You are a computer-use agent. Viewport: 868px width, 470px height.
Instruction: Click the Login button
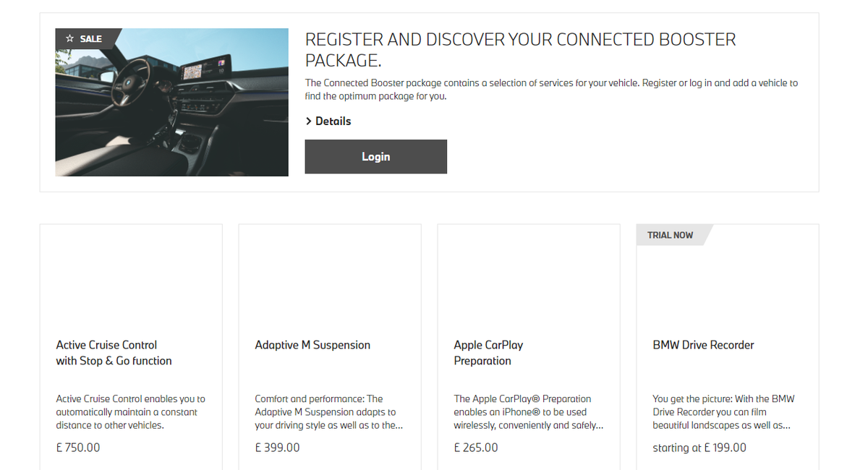[x=375, y=156]
